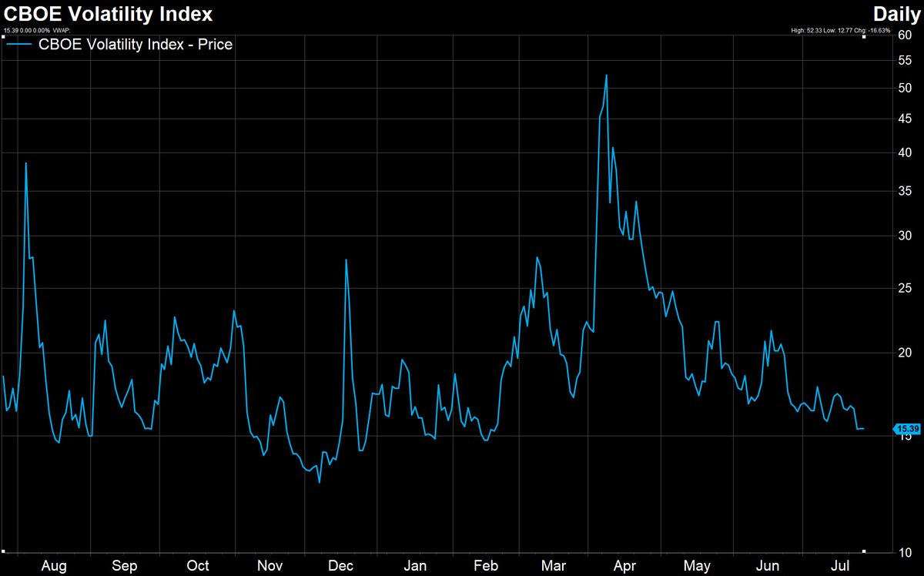Image resolution: width=924 pixels, height=576 pixels.
Task: Click the 15.39 current price marker
Action: (906, 428)
